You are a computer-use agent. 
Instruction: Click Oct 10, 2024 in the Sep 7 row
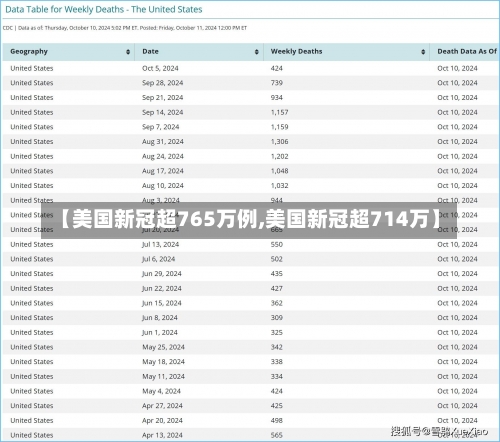coord(457,127)
